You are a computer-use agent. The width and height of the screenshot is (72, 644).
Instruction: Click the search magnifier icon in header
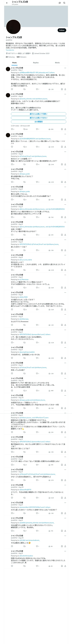pyautogui.click(x=64, y=3)
